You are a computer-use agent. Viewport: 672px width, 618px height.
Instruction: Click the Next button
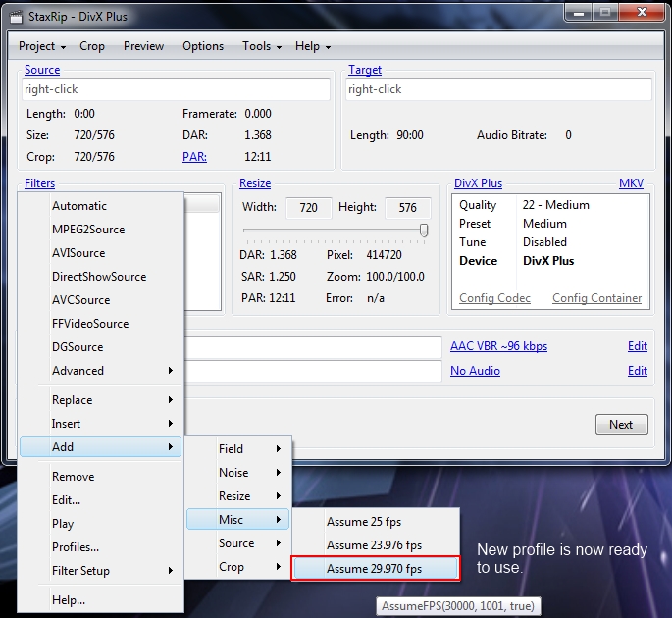[621, 425]
